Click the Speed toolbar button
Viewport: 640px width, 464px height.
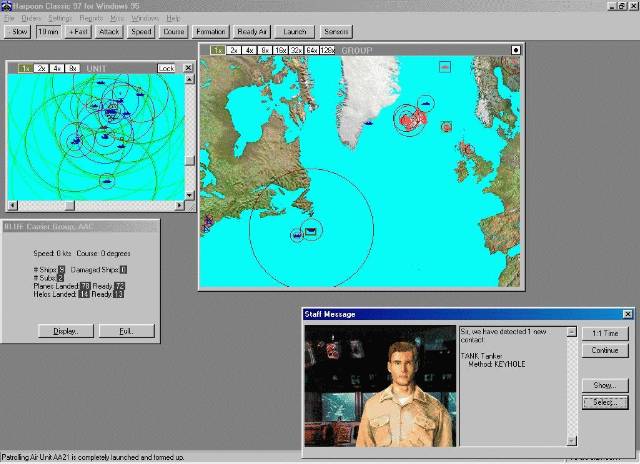pos(141,31)
